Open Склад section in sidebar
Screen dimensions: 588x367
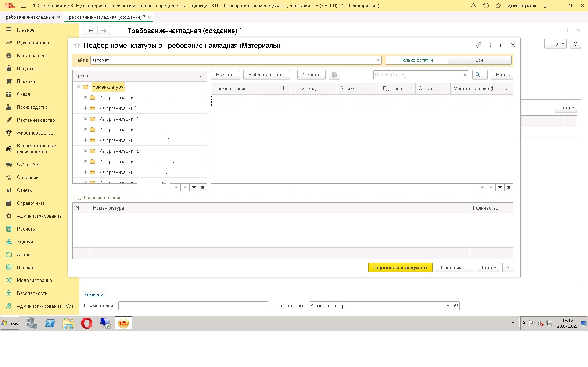(x=24, y=95)
